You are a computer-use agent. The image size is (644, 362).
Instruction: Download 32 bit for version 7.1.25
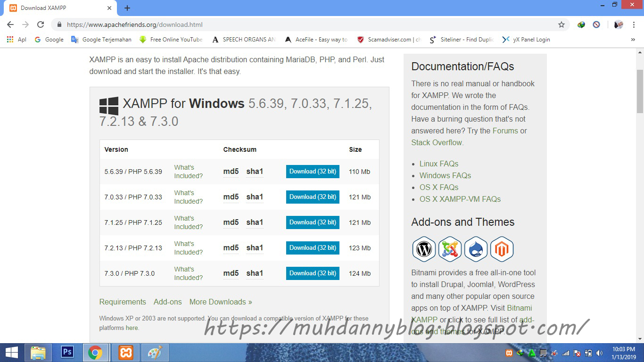click(x=313, y=222)
